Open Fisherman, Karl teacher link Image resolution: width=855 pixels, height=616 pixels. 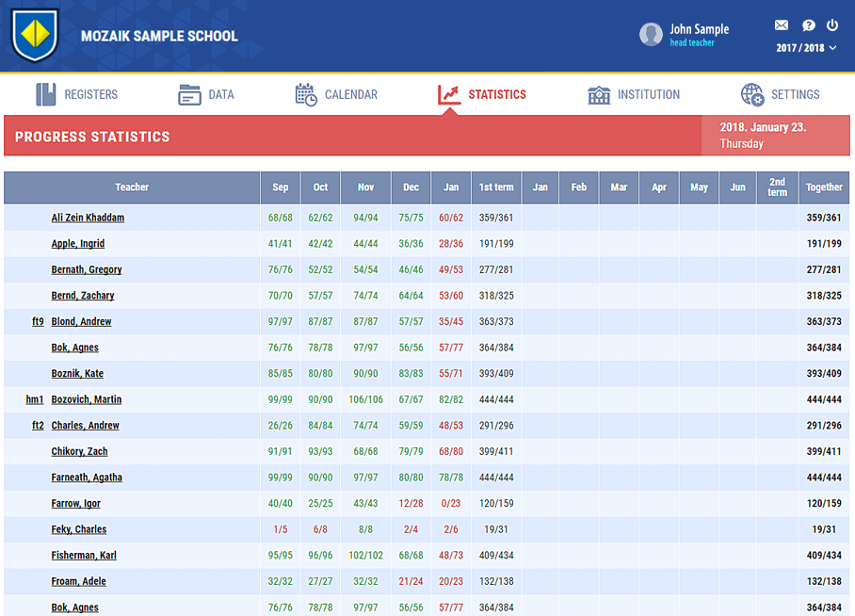(x=84, y=556)
